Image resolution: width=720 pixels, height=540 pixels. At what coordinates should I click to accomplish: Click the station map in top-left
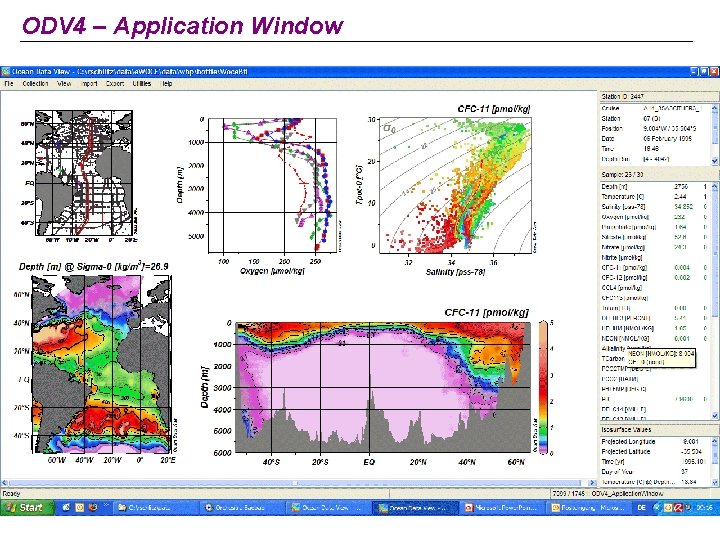click(84, 173)
